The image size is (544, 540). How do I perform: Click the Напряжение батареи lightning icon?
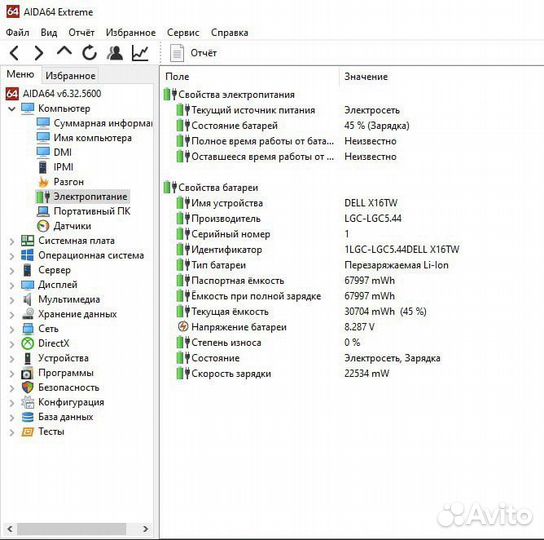click(183, 327)
